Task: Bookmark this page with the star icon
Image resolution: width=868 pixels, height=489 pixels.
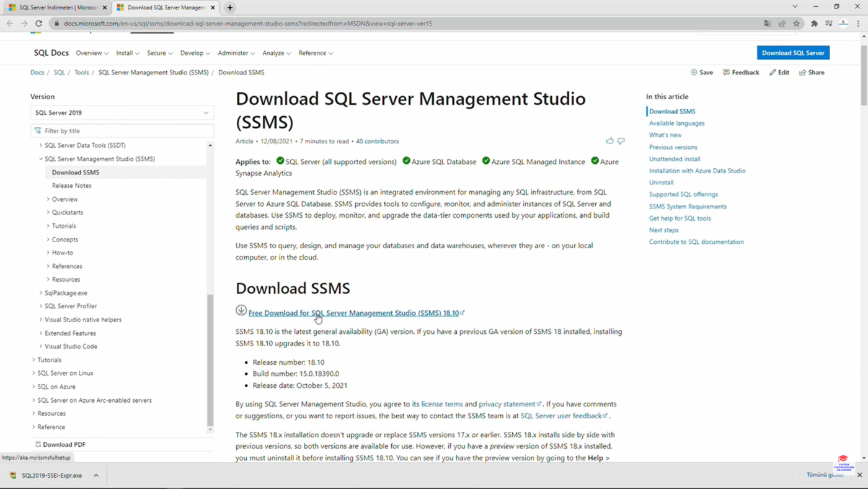Action: pos(797,24)
